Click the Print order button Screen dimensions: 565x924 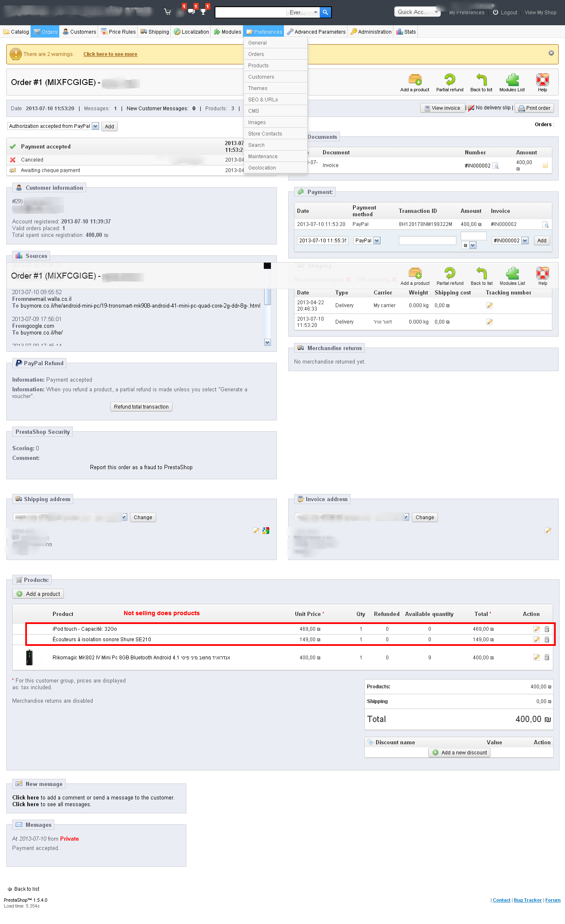pos(534,108)
